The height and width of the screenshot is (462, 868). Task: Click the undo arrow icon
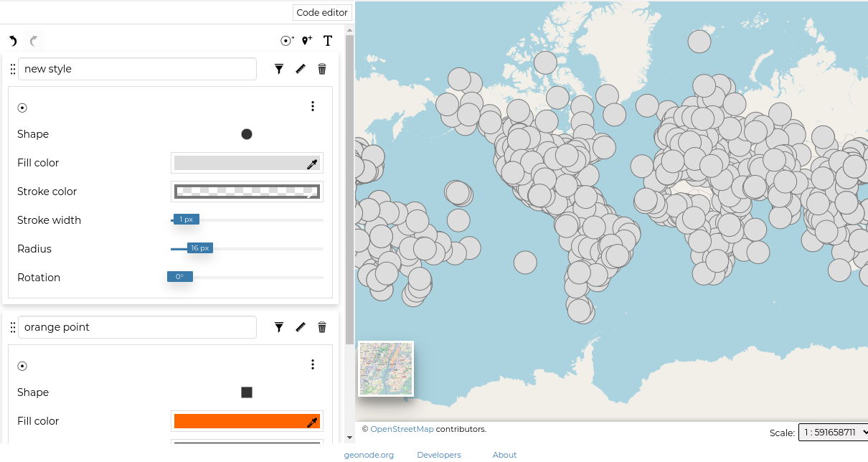coord(13,41)
